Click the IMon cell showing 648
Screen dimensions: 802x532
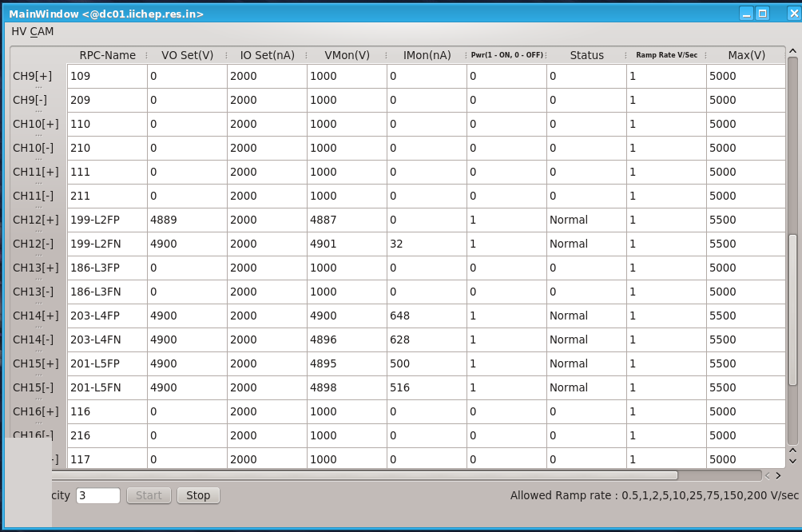[x=427, y=316]
